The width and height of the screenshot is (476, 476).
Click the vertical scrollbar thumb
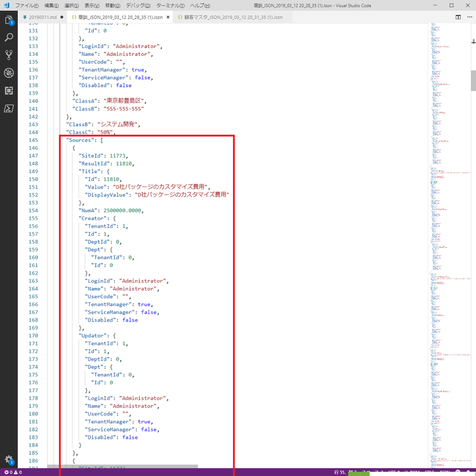[473, 80]
